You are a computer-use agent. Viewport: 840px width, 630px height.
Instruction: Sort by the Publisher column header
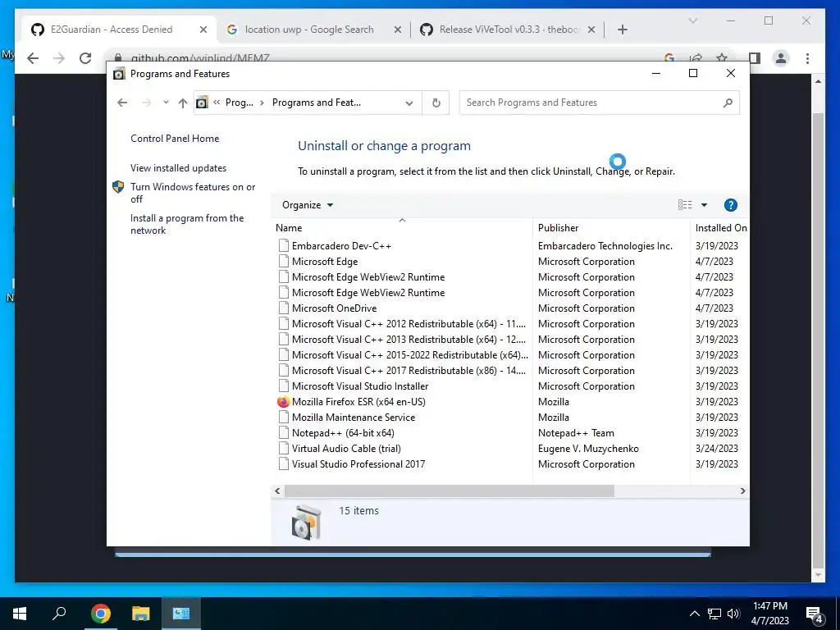611,228
